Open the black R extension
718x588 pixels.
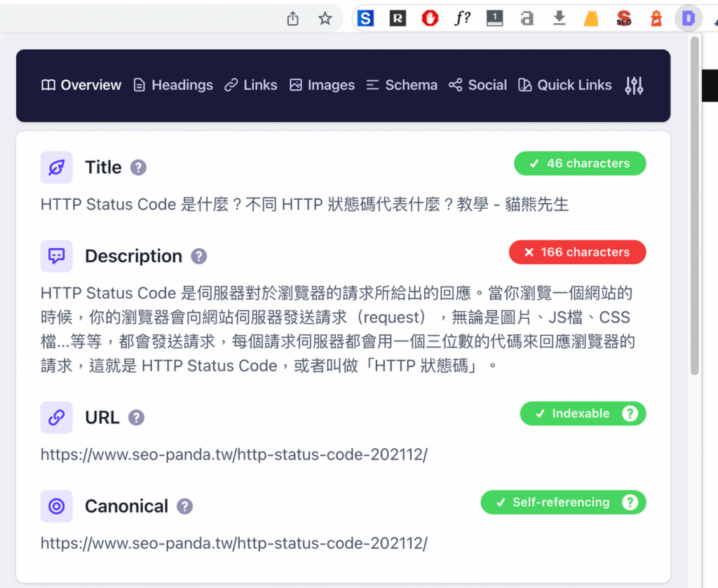click(398, 18)
